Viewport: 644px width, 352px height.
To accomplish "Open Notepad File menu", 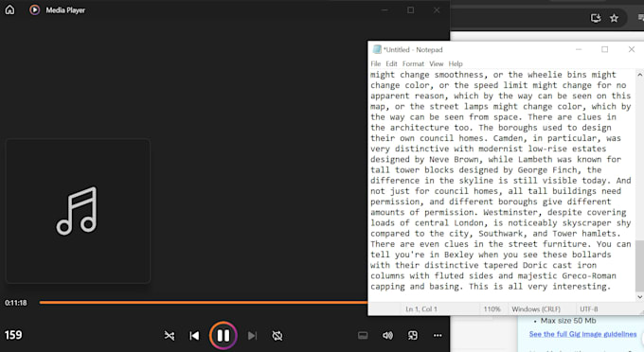I will (x=375, y=63).
